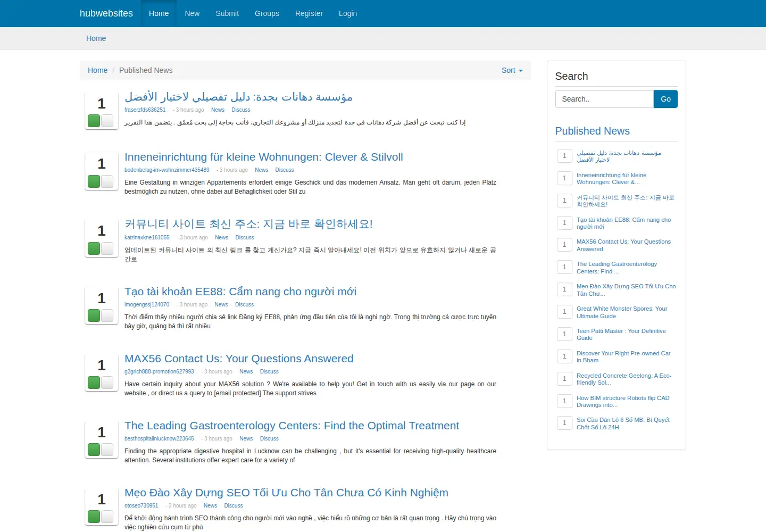Downvote the Inneneinrichtung für kleine Wohnungen post

click(107, 181)
